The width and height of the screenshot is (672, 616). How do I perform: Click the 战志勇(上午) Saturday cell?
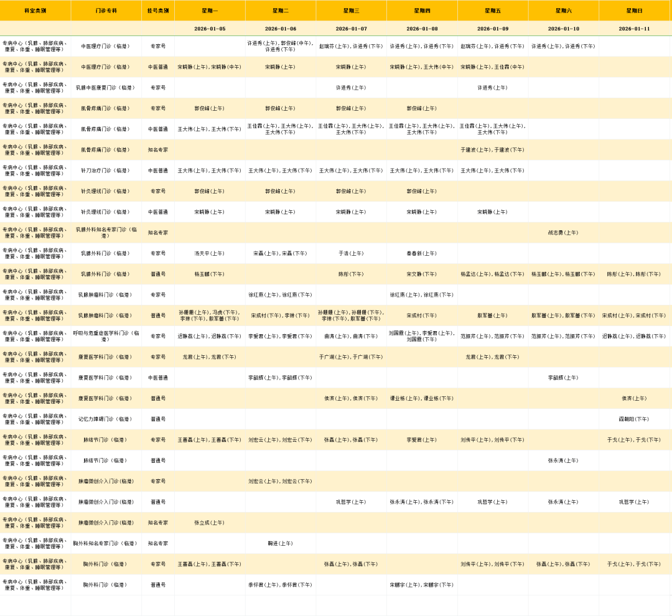(563, 233)
